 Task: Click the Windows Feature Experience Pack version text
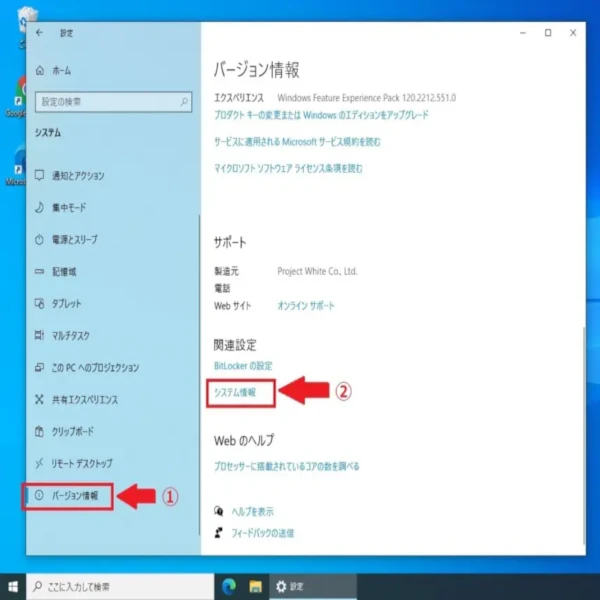[367, 98]
